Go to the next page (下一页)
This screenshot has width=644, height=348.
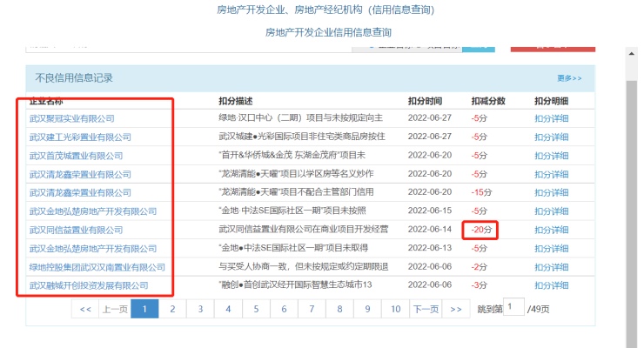point(425,309)
